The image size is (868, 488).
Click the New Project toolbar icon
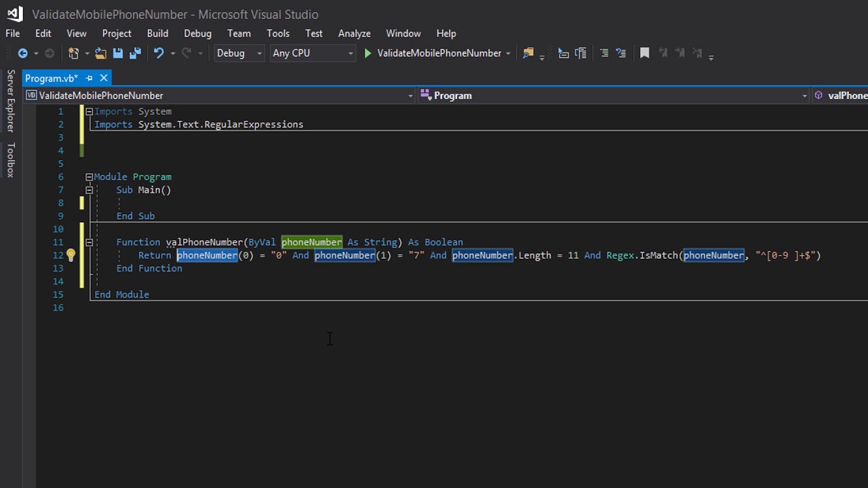(73, 53)
